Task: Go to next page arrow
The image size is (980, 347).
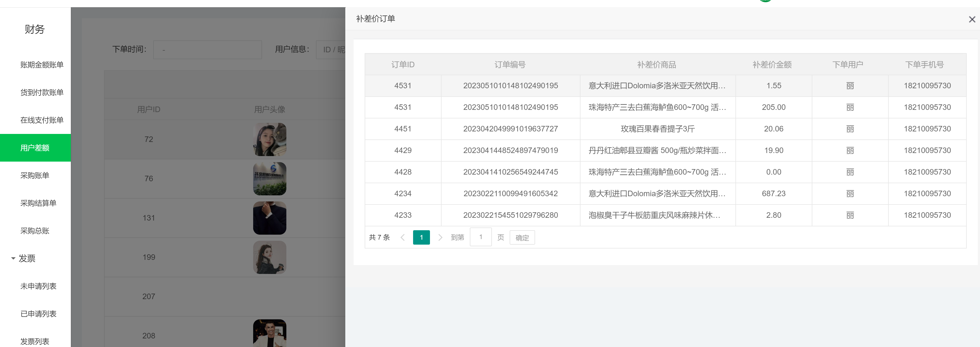Action: click(x=440, y=237)
